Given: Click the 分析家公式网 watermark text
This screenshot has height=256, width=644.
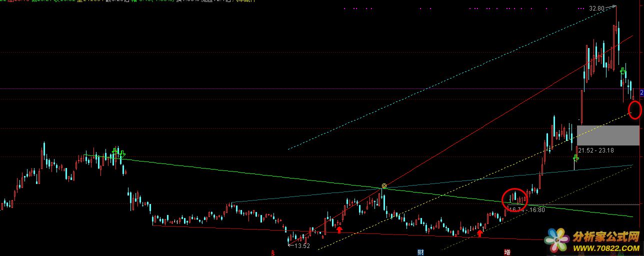Looking at the screenshot, I should [x=606, y=235].
